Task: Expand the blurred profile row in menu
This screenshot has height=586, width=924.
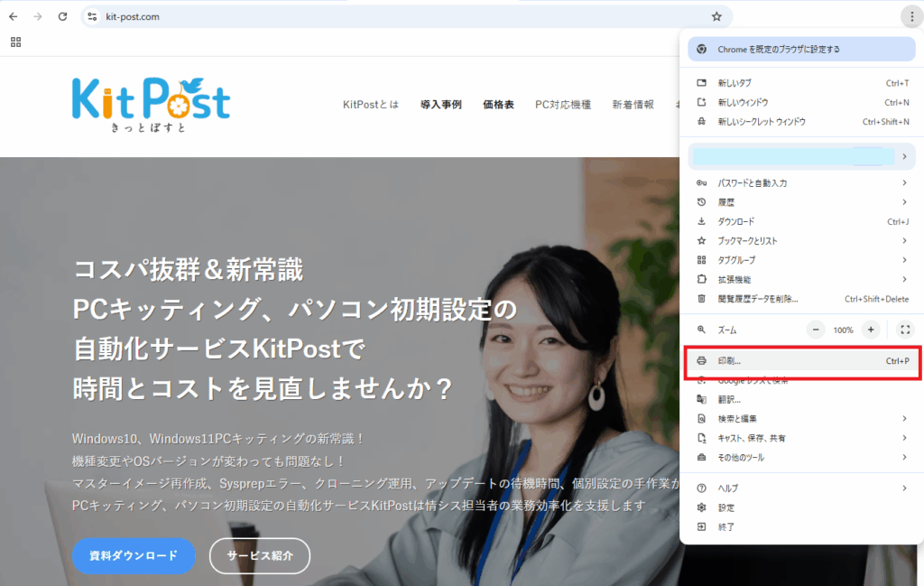Action: coord(801,156)
